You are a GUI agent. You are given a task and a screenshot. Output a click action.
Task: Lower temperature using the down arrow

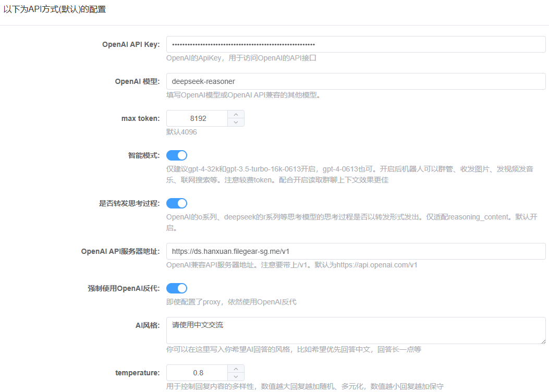coord(236,377)
